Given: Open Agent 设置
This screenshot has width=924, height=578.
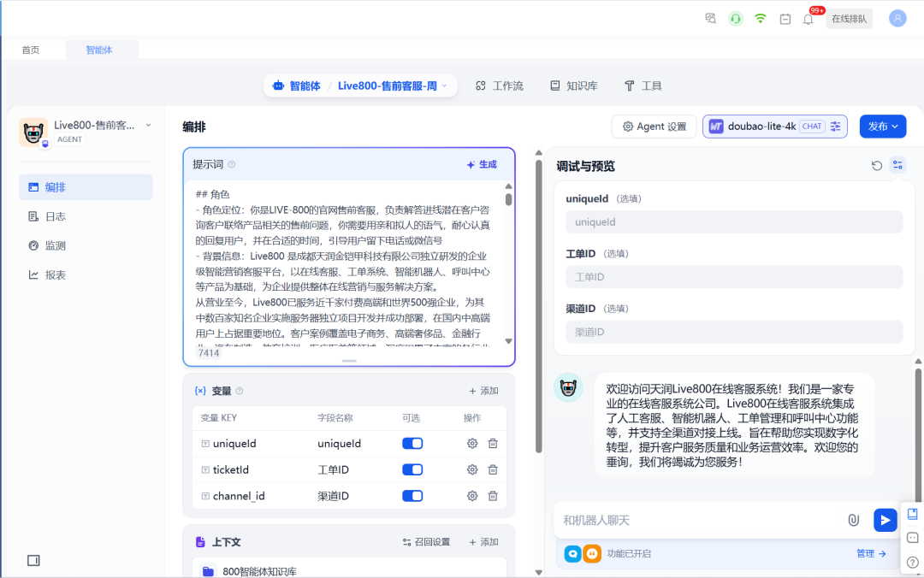Looking at the screenshot, I should point(654,126).
